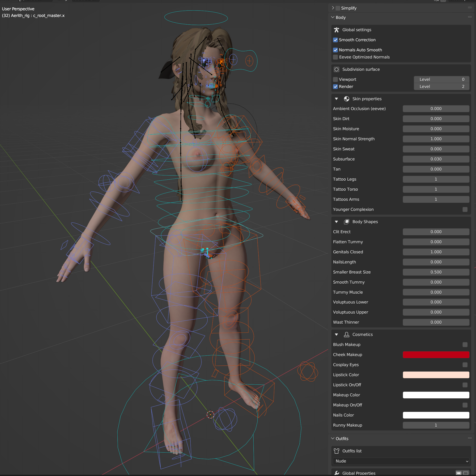Screen dimensions: 476x476
Task: Click the Skin Dirt value slider
Action: point(436,119)
